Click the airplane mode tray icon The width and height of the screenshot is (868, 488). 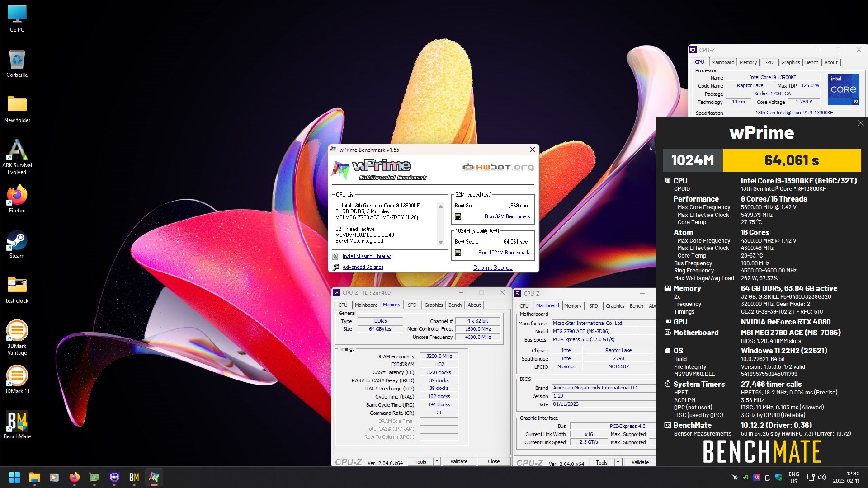click(x=735, y=477)
